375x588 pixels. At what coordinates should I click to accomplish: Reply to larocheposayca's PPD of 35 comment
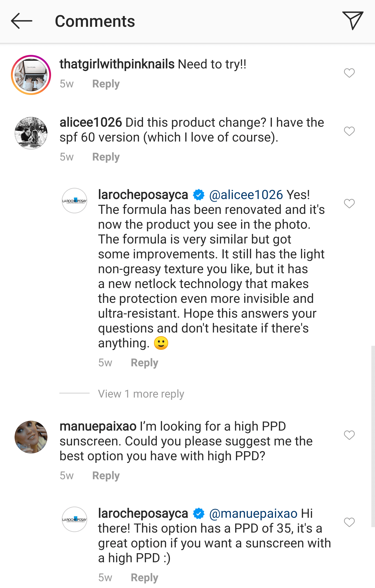tap(145, 578)
